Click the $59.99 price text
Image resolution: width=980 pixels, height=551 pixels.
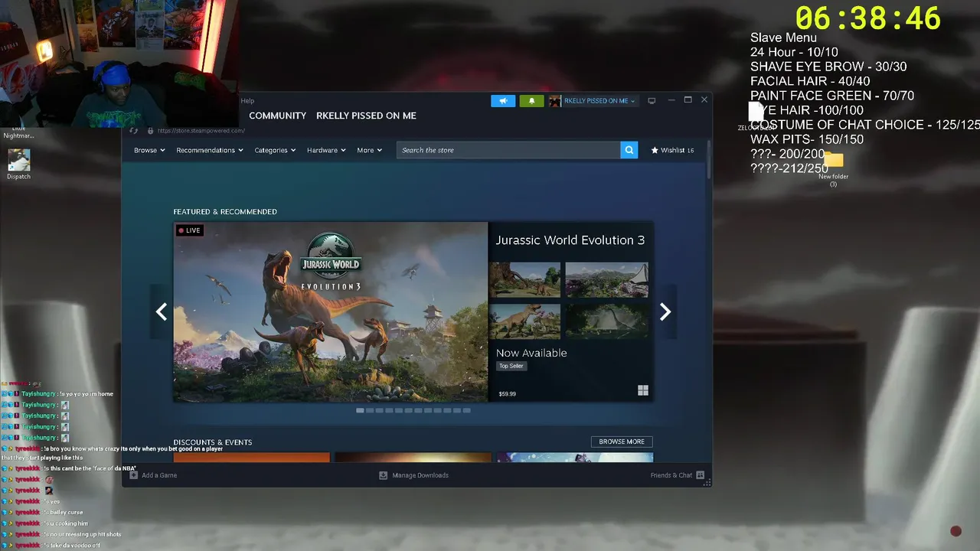507,394
